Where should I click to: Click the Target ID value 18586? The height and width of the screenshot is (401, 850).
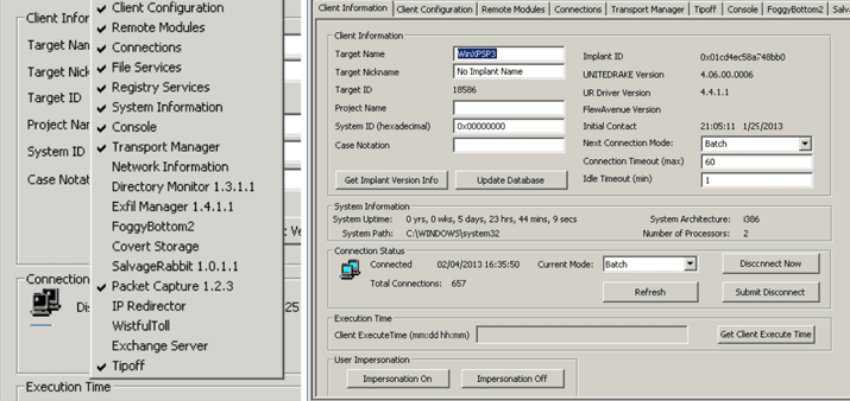pos(465,90)
